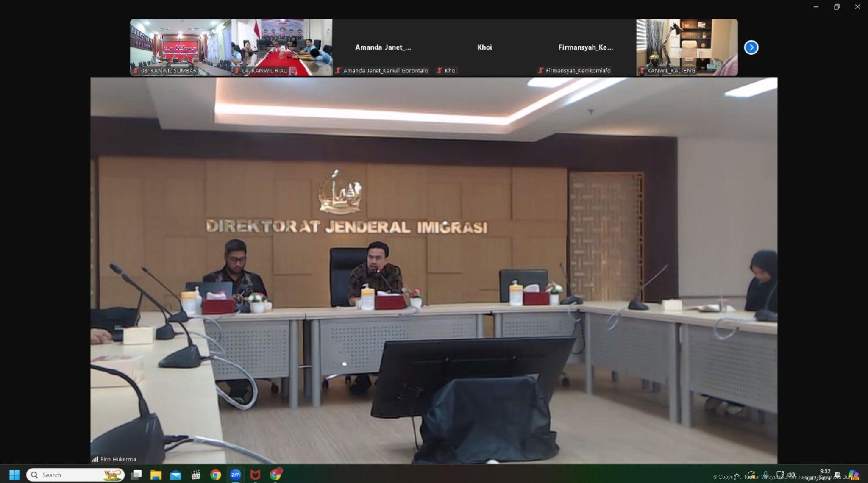Select the Khoi participant tile
The image size is (868, 483).
(484, 47)
